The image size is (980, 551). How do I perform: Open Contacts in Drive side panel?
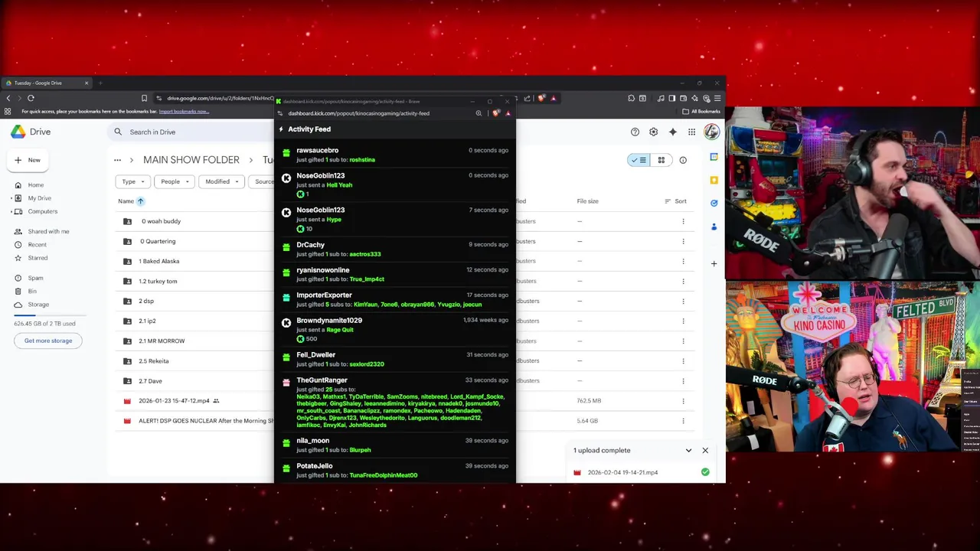coord(714,227)
